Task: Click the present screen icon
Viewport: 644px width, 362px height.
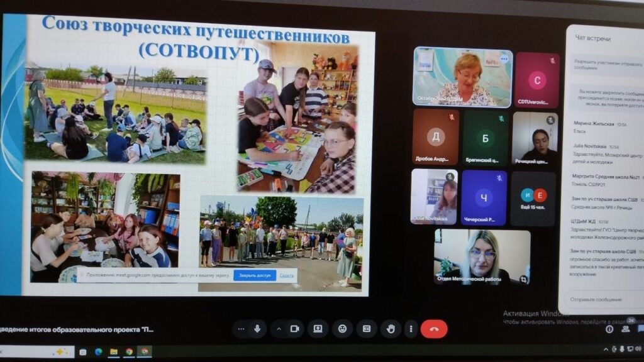Action: point(318,329)
